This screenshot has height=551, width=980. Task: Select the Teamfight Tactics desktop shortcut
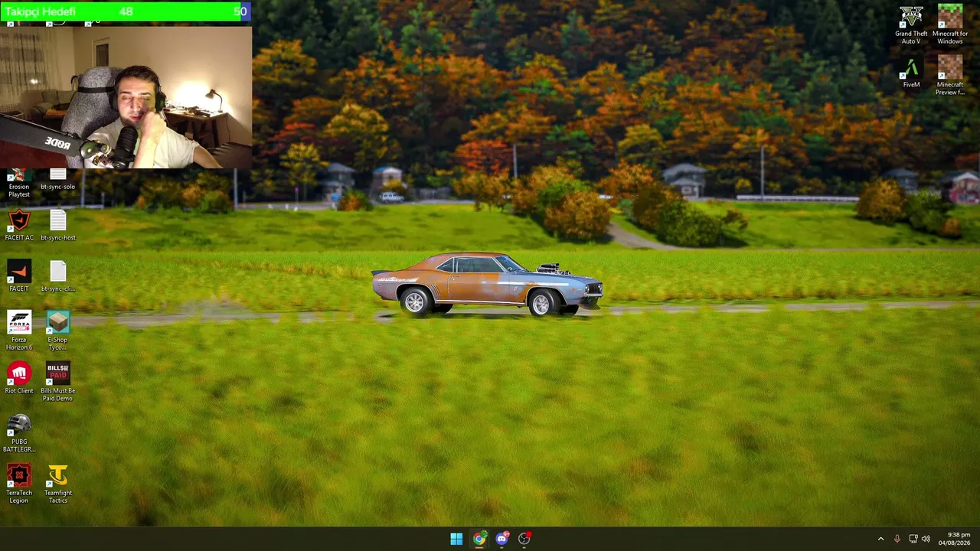coord(58,484)
